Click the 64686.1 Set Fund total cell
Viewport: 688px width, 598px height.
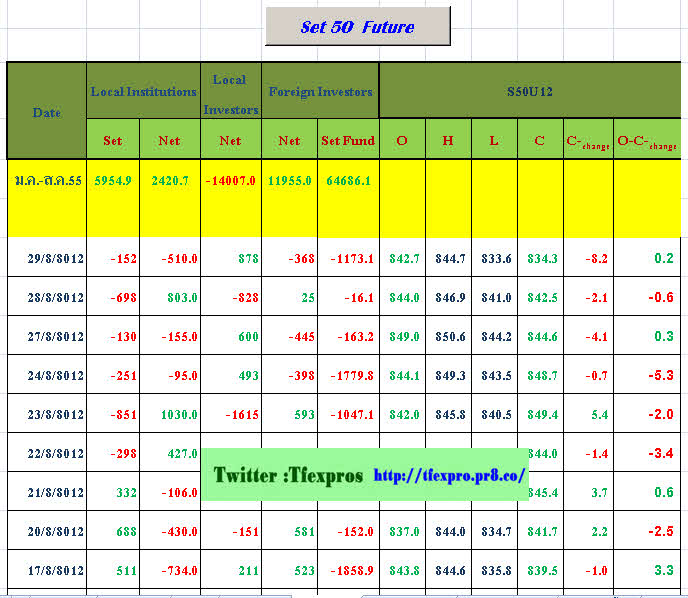tap(346, 181)
